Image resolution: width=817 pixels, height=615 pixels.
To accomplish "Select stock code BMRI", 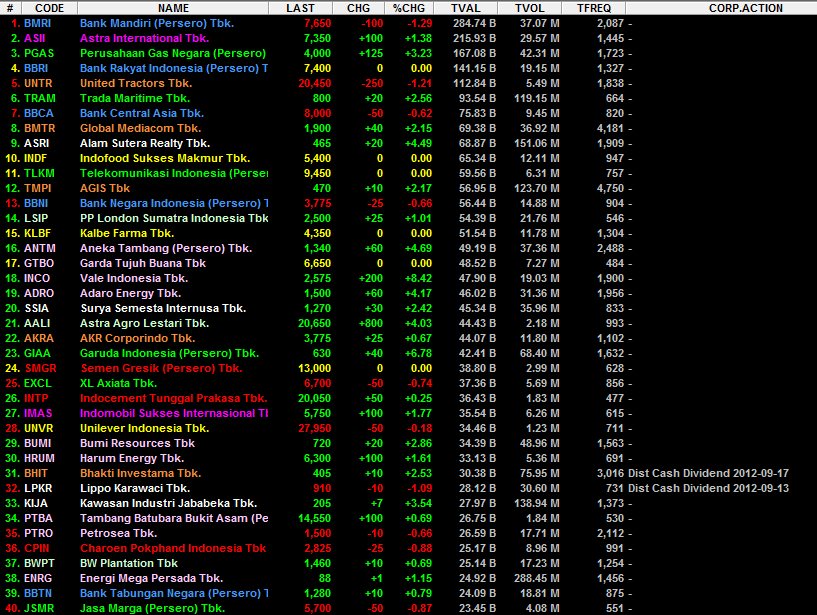I will click(38, 23).
